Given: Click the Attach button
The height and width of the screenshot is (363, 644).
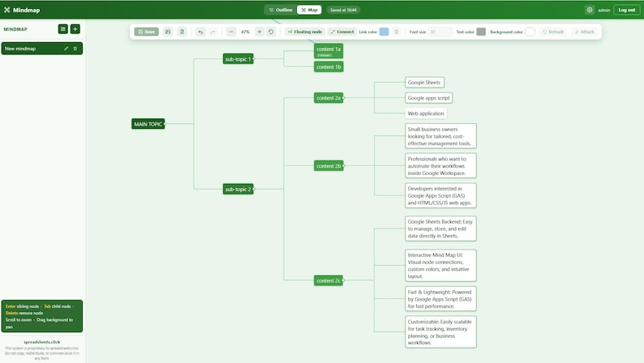Looking at the screenshot, I should 585,32.
